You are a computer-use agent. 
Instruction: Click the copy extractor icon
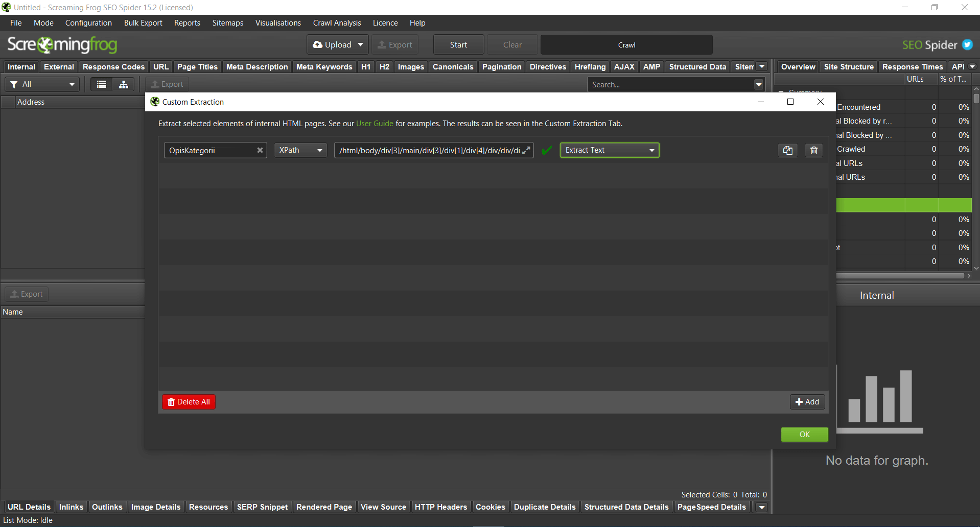[x=787, y=150]
